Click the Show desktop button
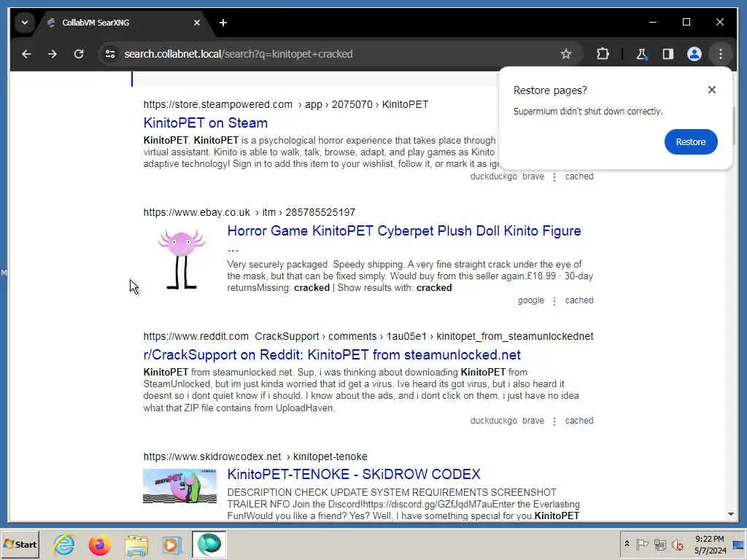This screenshot has height=560, width=747. tap(740, 544)
